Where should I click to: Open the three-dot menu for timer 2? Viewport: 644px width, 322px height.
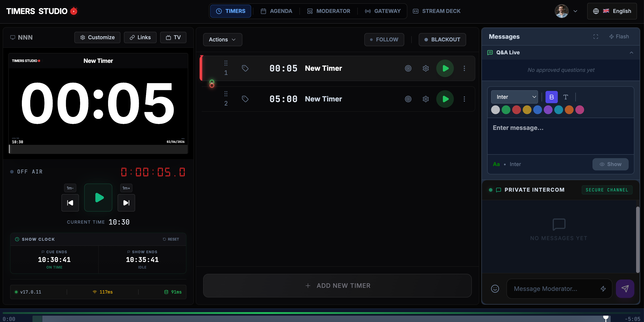click(x=464, y=99)
